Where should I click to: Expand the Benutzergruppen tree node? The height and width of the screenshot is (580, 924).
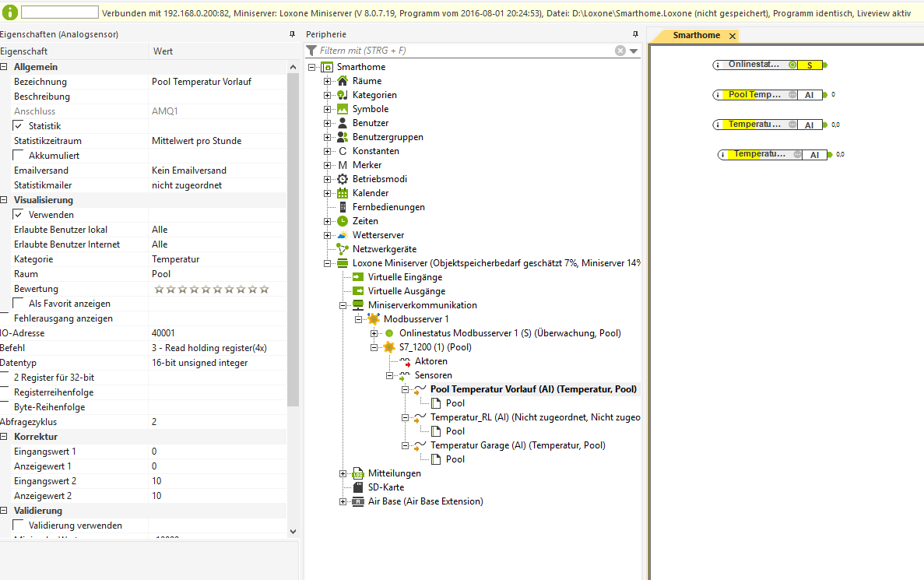click(328, 137)
